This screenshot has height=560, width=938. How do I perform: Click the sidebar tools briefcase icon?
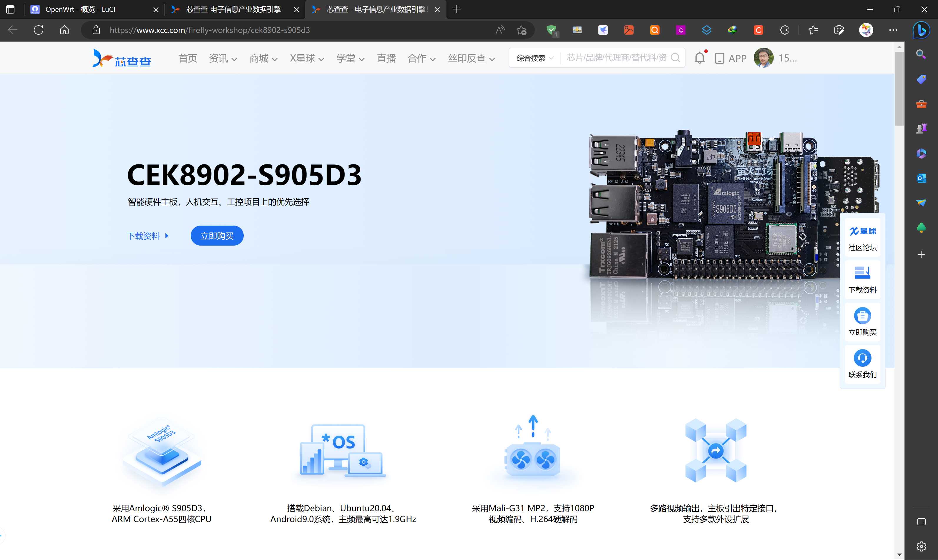921,104
